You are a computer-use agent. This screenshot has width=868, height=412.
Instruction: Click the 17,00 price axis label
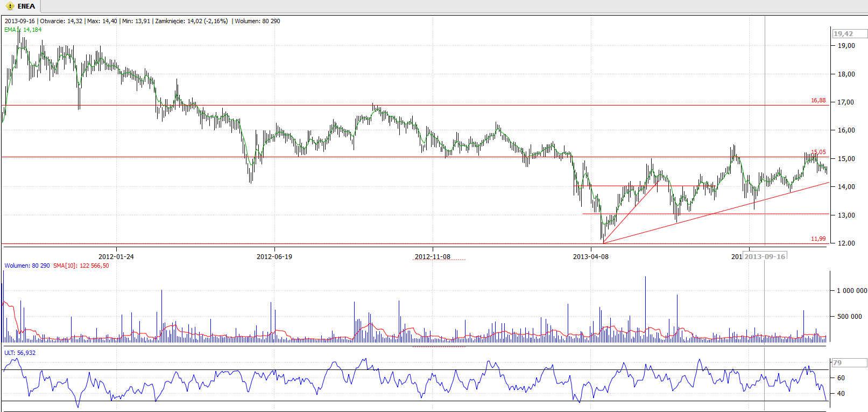click(x=846, y=102)
